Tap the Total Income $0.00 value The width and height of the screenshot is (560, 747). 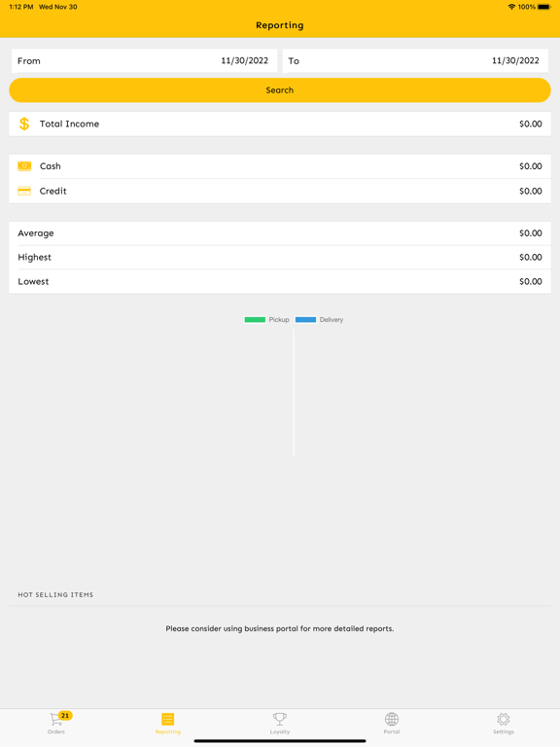pyautogui.click(x=531, y=124)
